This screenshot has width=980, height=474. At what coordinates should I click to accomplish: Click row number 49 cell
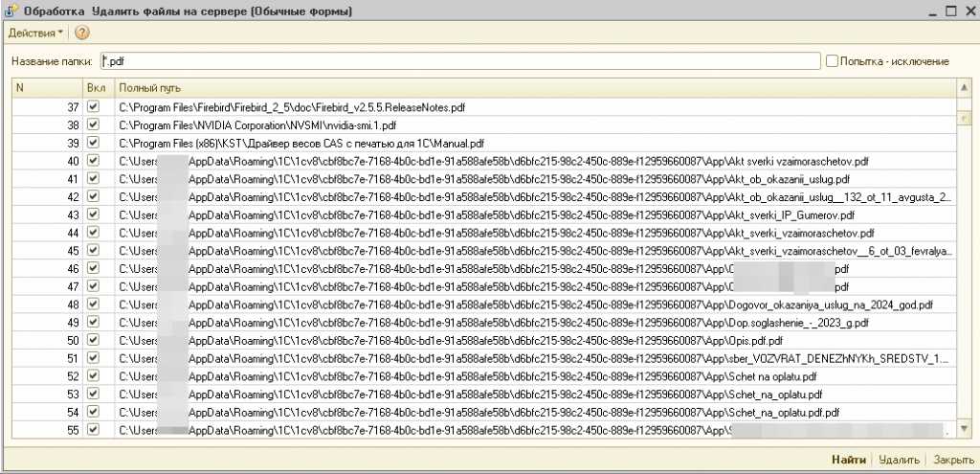[48, 324]
